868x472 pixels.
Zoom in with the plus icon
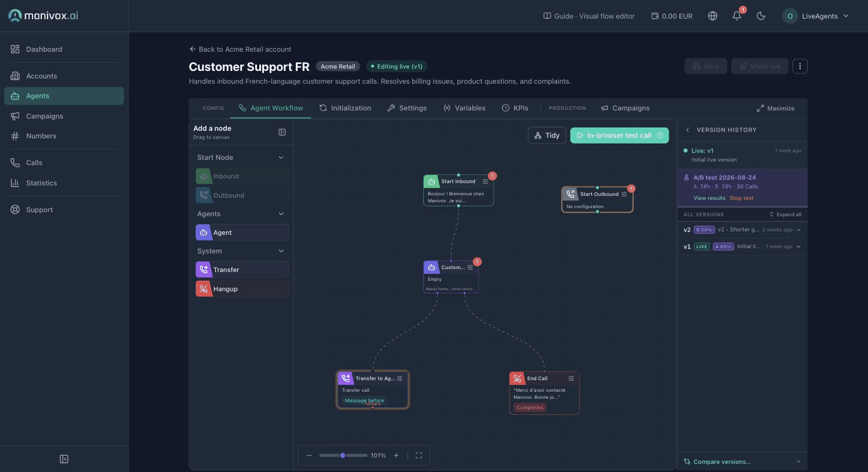396,455
